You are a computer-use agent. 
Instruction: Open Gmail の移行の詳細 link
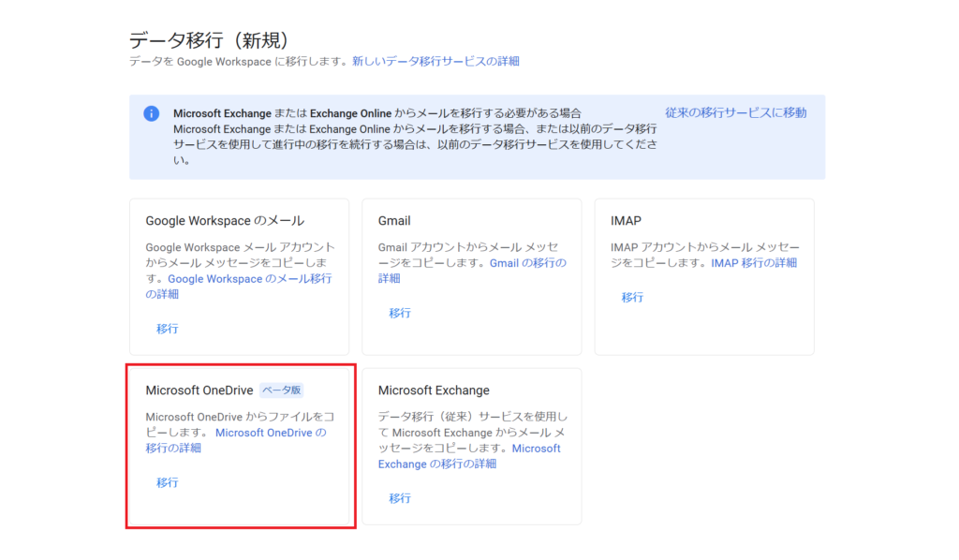pyautogui.click(x=472, y=271)
